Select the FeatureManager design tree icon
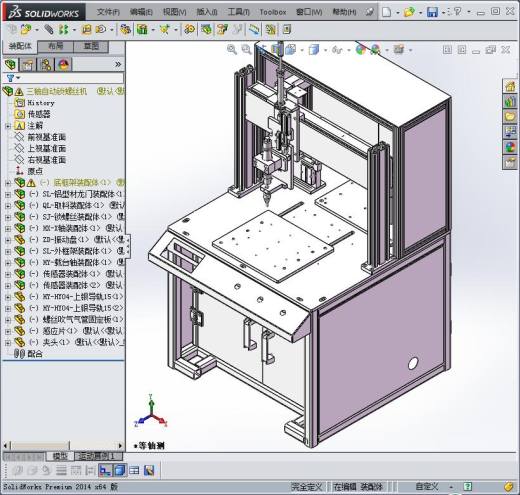Screen dimensions: 520x495 point(10,64)
